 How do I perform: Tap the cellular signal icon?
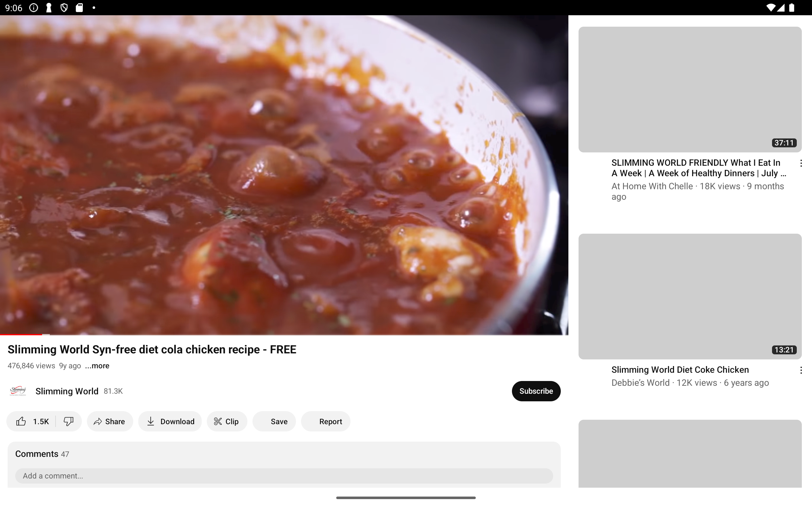click(781, 7)
